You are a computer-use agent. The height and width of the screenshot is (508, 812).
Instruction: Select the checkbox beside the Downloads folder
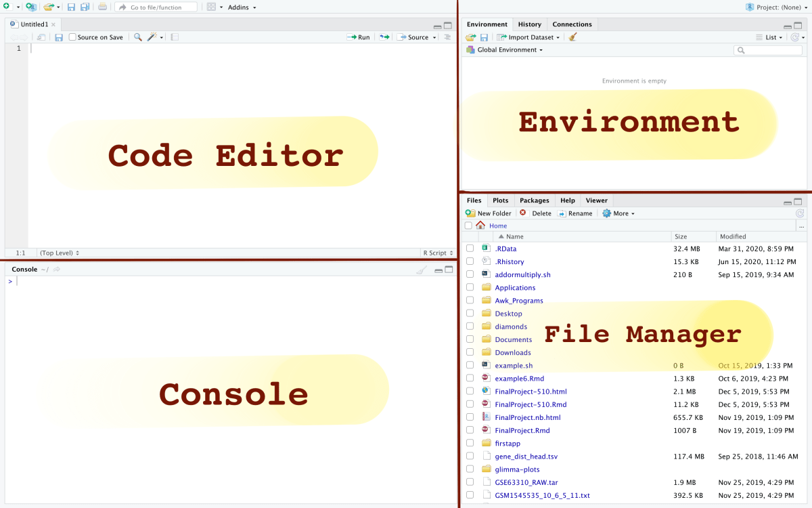coord(470,352)
